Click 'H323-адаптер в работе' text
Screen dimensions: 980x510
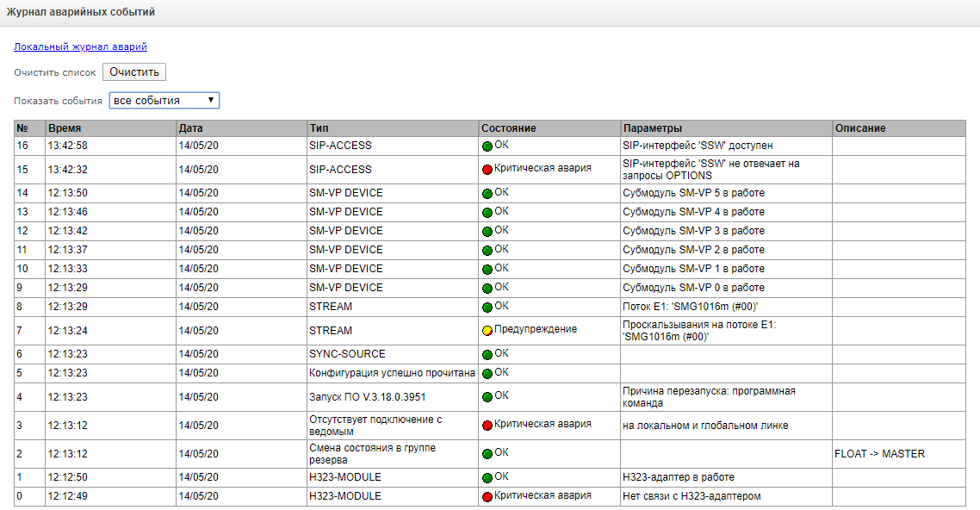(x=678, y=477)
